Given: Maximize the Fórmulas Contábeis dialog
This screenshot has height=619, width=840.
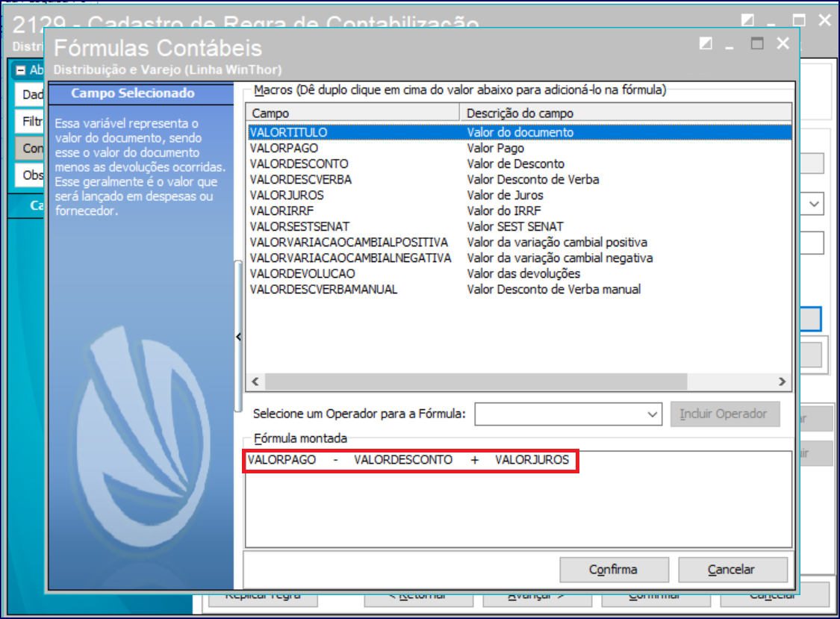Looking at the screenshot, I should click(756, 43).
